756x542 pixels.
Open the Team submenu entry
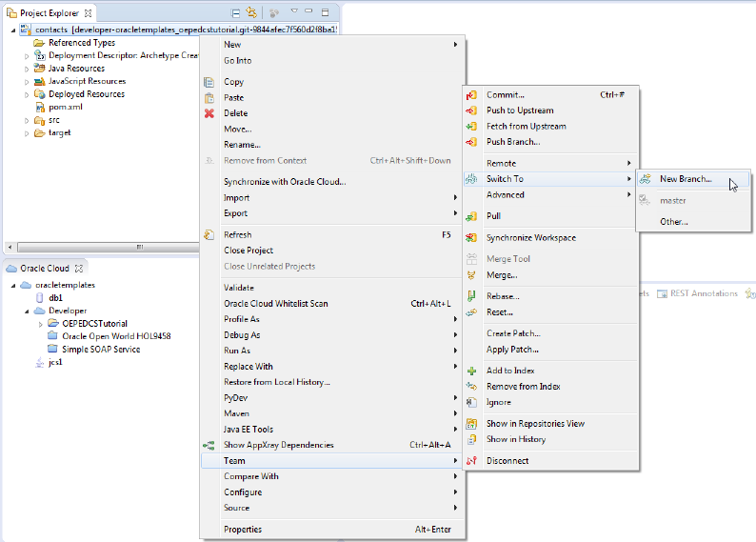(331, 460)
